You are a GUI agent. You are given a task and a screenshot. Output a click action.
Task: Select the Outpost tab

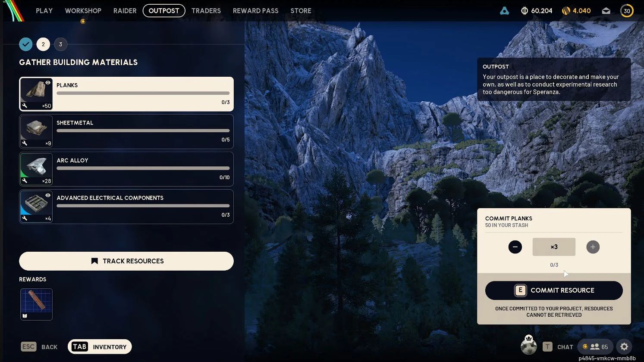pos(164,11)
